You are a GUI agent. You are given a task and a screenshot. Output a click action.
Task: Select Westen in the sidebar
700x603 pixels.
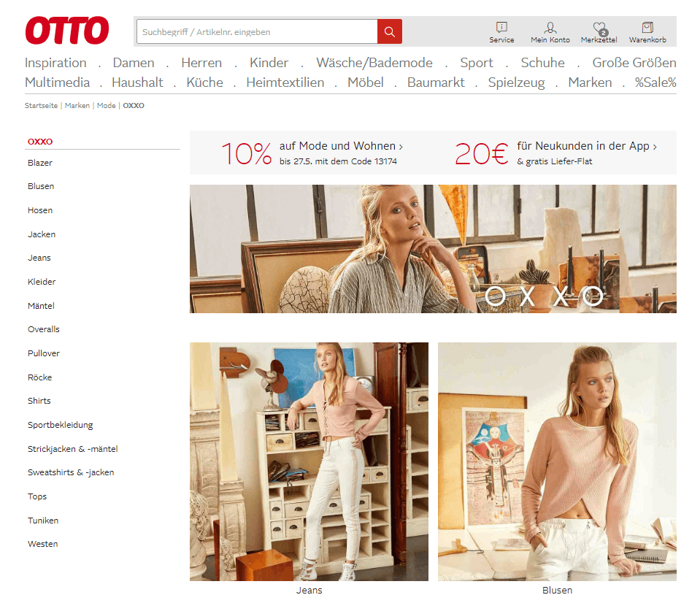click(x=42, y=544)
